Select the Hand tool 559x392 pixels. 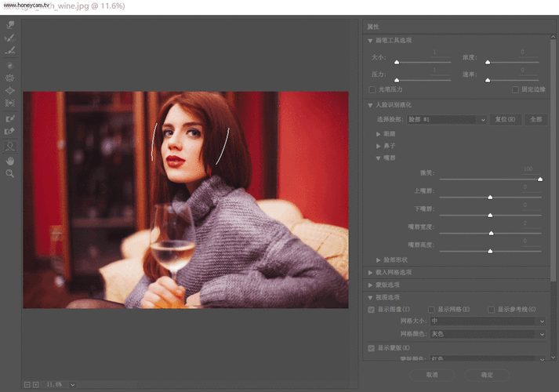point(10,161)
